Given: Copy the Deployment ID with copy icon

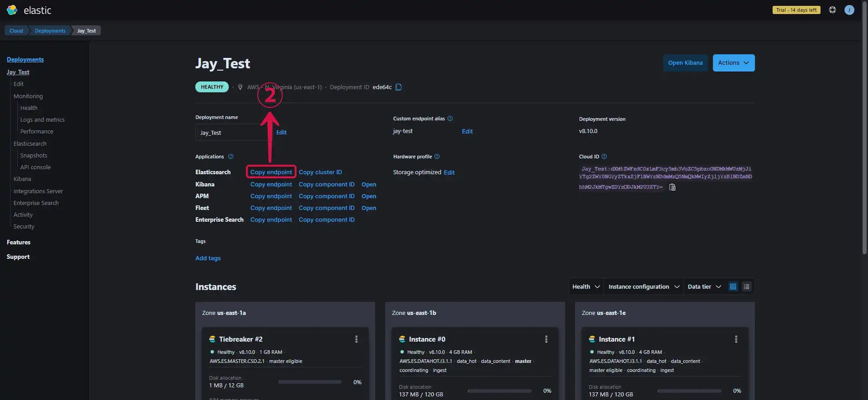Looking at the screenshot, I should coord(398,87).
